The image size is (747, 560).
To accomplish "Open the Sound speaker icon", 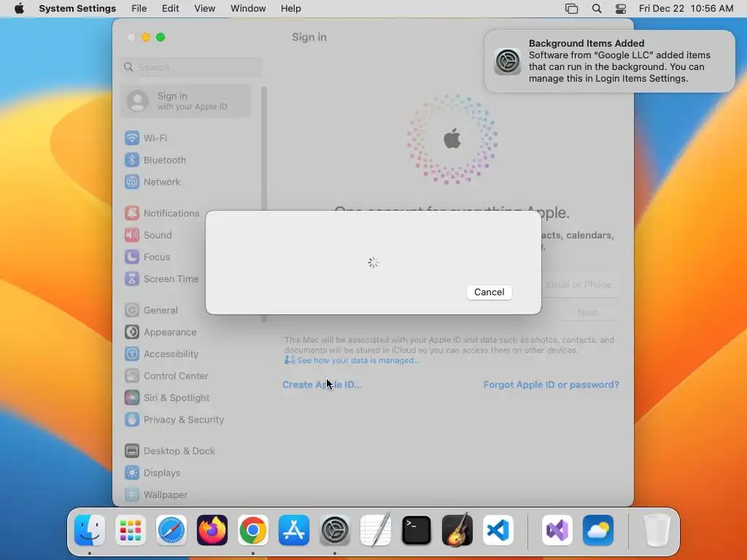I will coord(132,236).
